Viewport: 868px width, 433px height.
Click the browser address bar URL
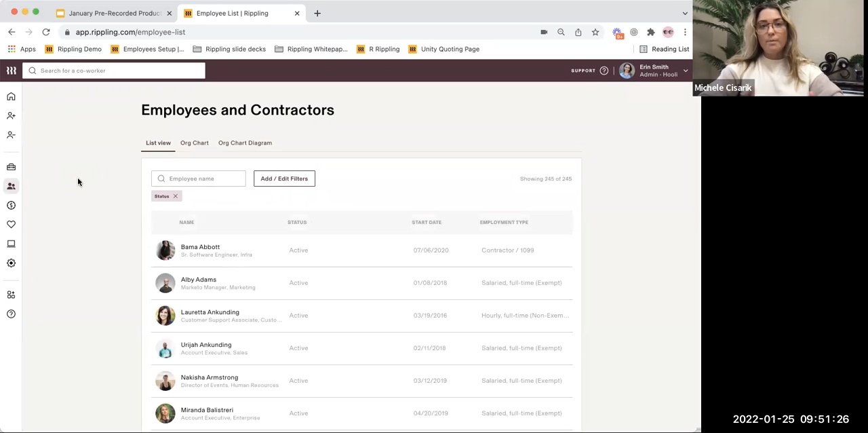click(130, 32)
